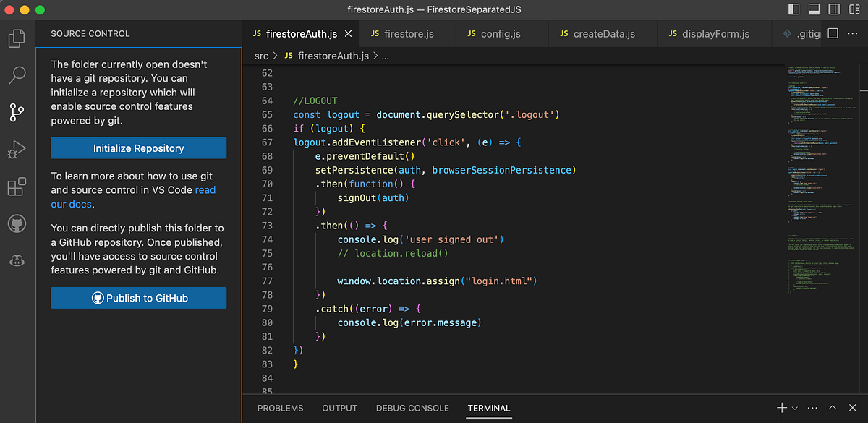Open the Copilot robot icon at sidebar bottom
Screen dimensions: 868x423
point(17,261)
